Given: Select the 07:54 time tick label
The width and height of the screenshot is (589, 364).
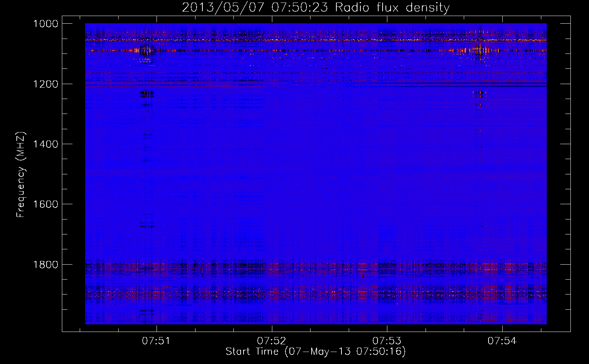Looking at the screenshot, I should click(502, 341).
